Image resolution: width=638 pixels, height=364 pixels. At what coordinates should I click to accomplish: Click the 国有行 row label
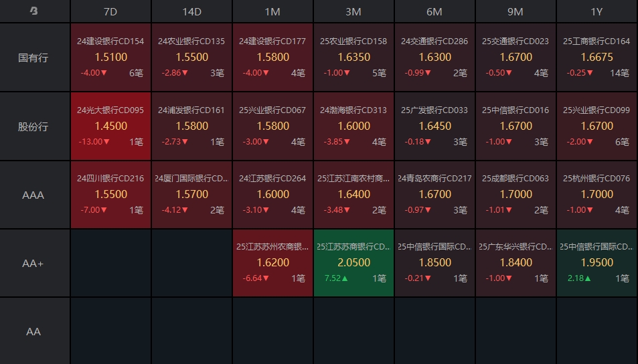pos(35,58)
